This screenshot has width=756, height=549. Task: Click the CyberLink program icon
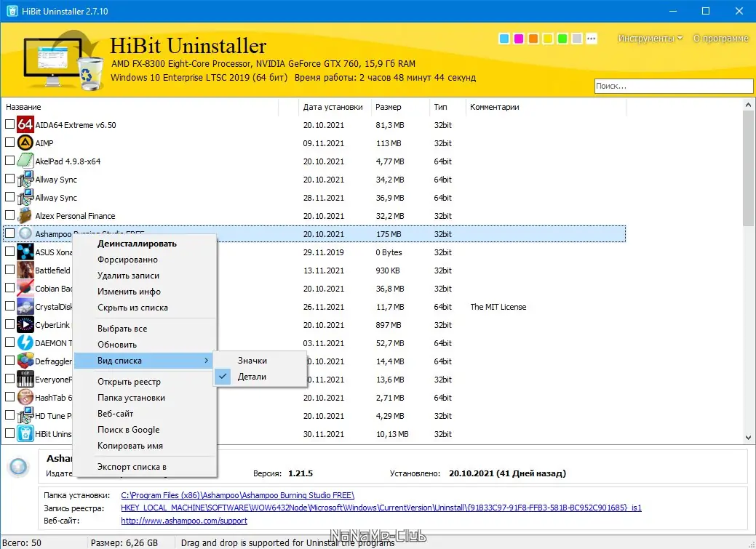coord(25,325)
